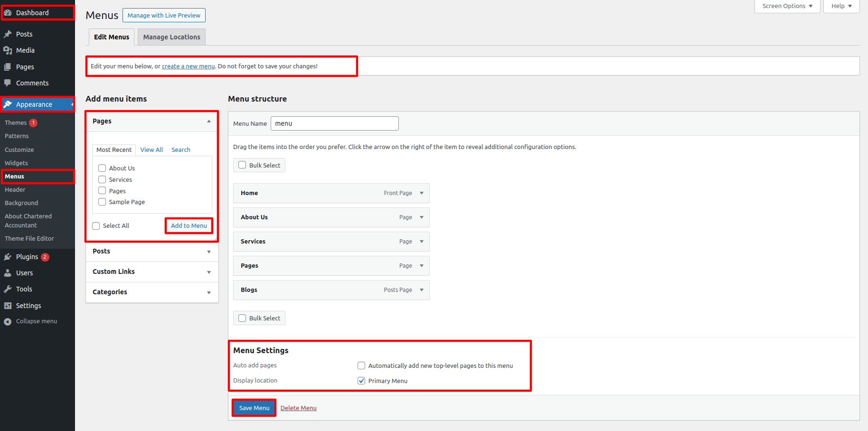Expand the Home menu item options arrow
Viewport: 868px width, 431px height.
(x=422, y=193)
